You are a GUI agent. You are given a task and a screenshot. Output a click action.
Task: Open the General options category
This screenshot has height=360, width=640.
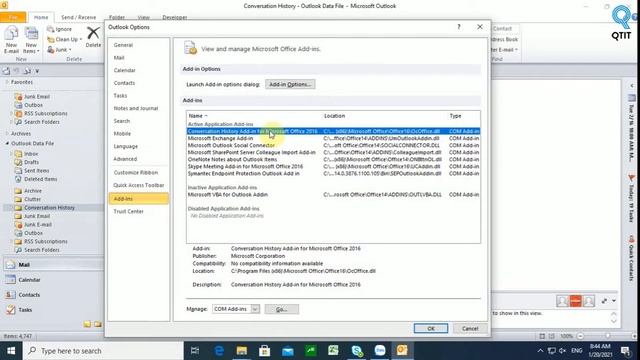(x=123, y=45)
